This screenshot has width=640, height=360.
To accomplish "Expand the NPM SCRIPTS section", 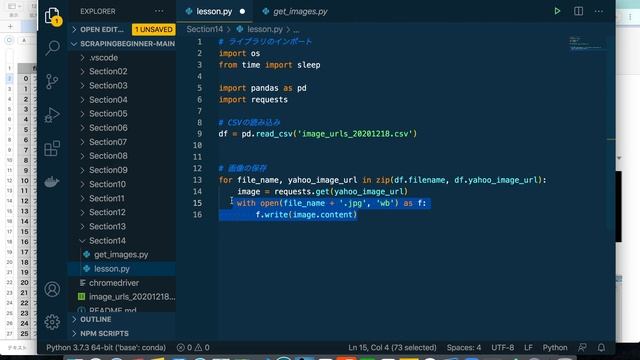I will [122, 333].
